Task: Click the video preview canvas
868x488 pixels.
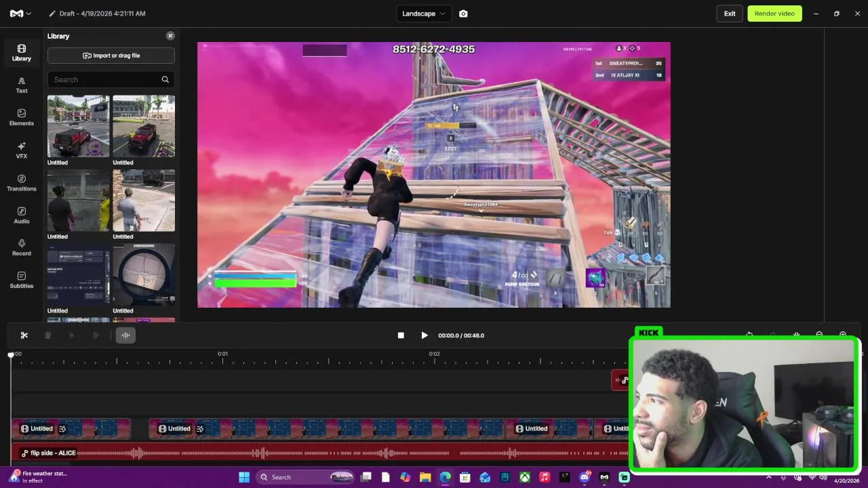Action: tap(434, 175)
